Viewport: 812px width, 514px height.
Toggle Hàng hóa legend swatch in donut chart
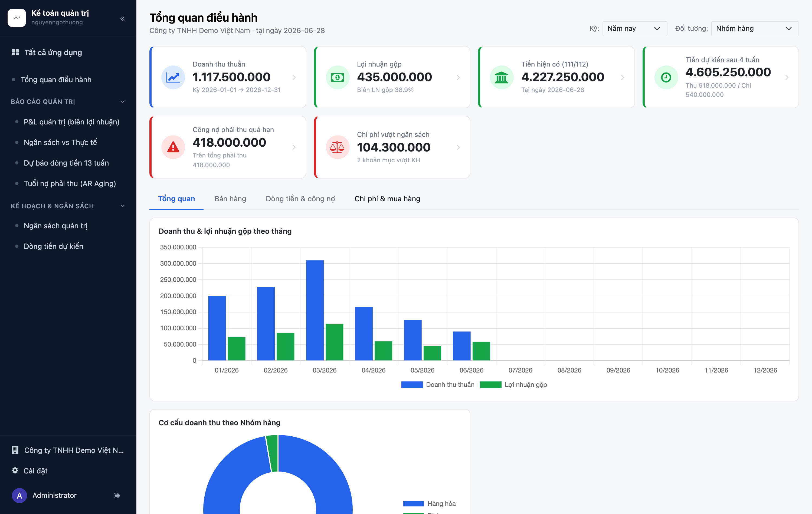[413, 503]
